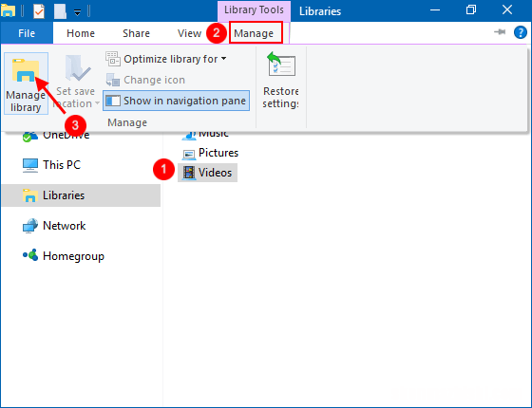
Task: Select the Videos library
Action: tap(207, 173)
